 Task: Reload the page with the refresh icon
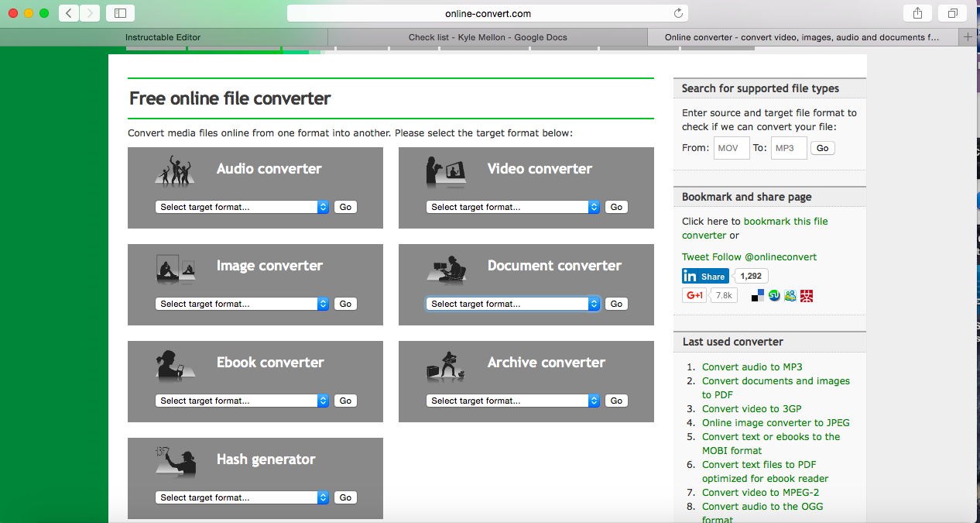coord(679,13)
